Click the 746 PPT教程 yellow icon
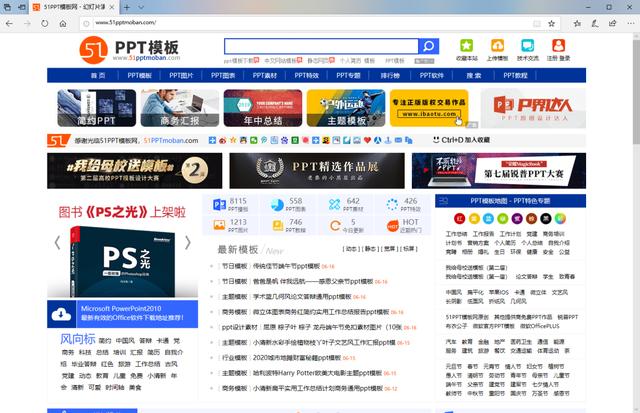The image size is (640, 413). tap(278, 225)
